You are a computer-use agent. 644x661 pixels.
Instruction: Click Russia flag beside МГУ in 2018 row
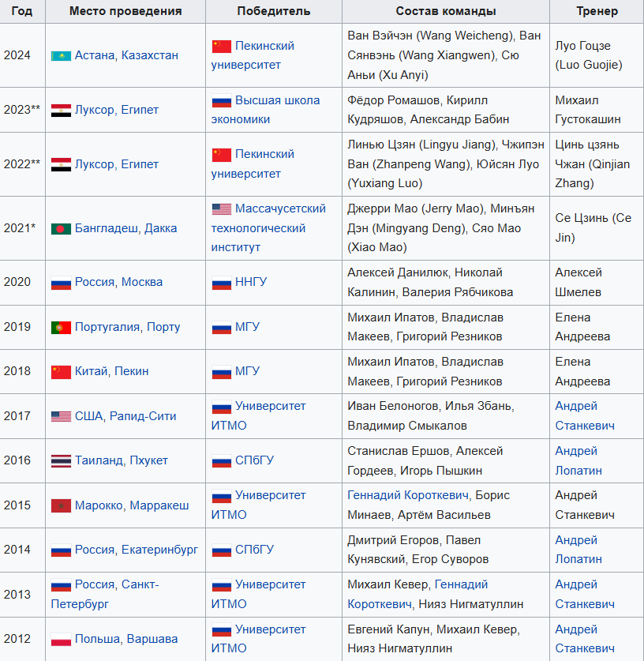pos(222,372)
